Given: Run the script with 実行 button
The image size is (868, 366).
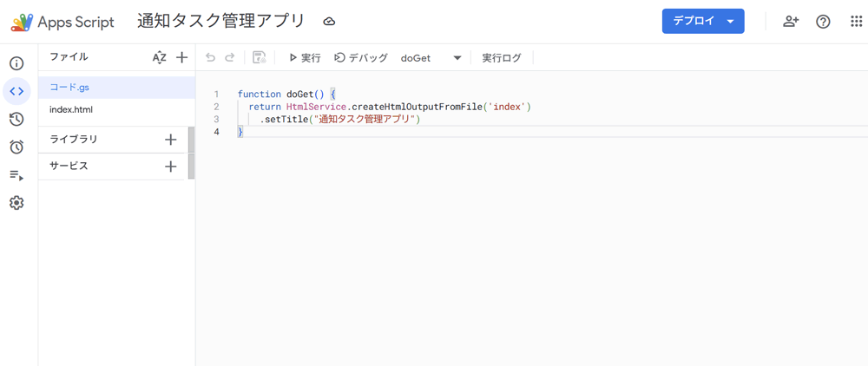Looking at the screenshot, I should 305,57.
